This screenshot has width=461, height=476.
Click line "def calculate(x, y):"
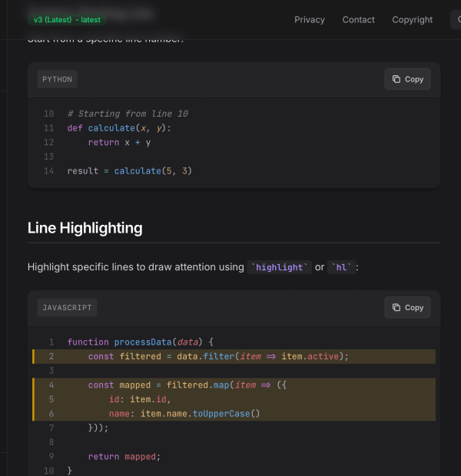pos(119,128)
